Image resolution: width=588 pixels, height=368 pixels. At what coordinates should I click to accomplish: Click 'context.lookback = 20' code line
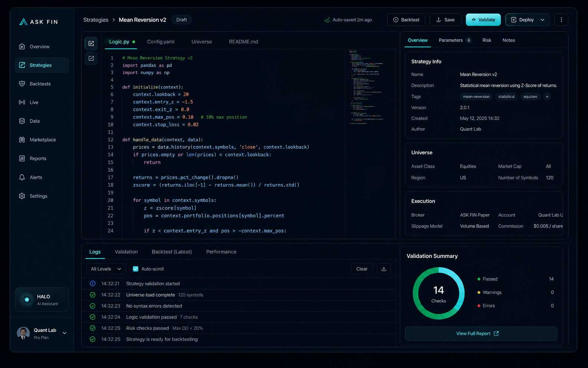(x=161, y=95)
